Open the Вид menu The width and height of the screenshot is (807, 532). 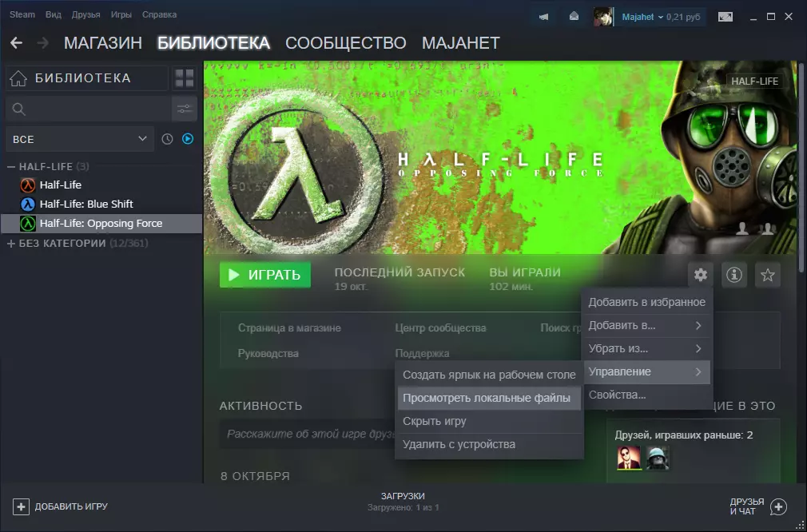click(54, 14)
